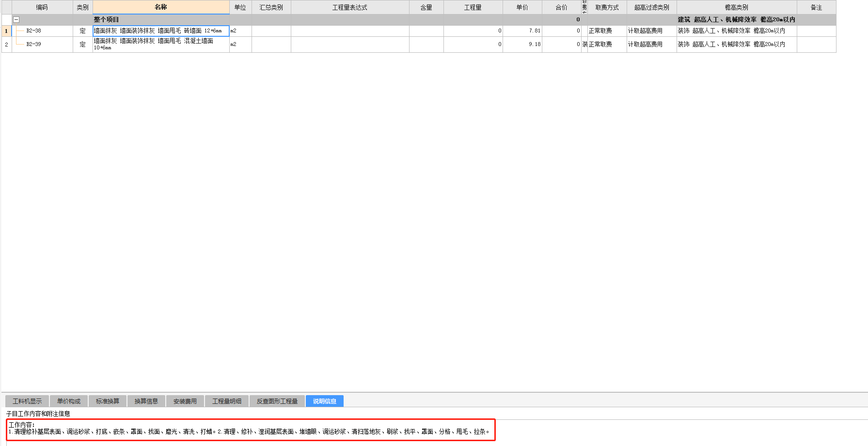Click the 合价 column header
The image size is (868, 446).
tap(562, 7)
